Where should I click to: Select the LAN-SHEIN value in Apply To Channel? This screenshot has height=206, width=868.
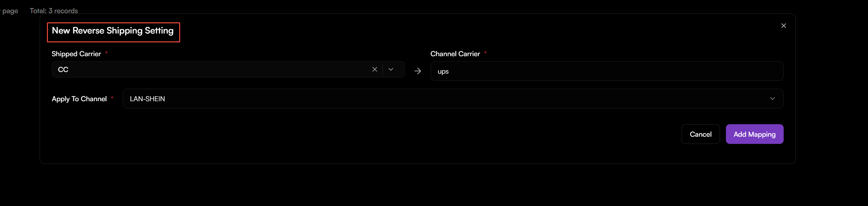pyautogui.click(x=147, y=99)
